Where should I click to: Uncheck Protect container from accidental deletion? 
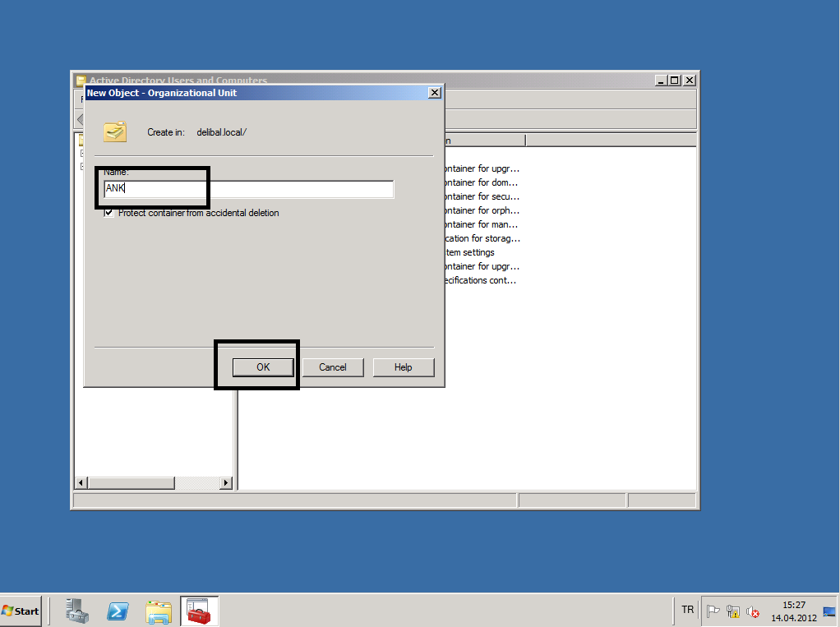(109, 213)
